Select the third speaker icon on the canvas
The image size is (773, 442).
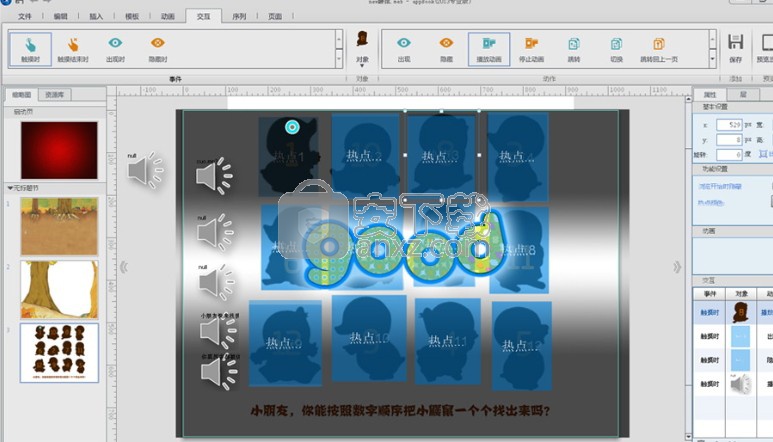point(217,282)
